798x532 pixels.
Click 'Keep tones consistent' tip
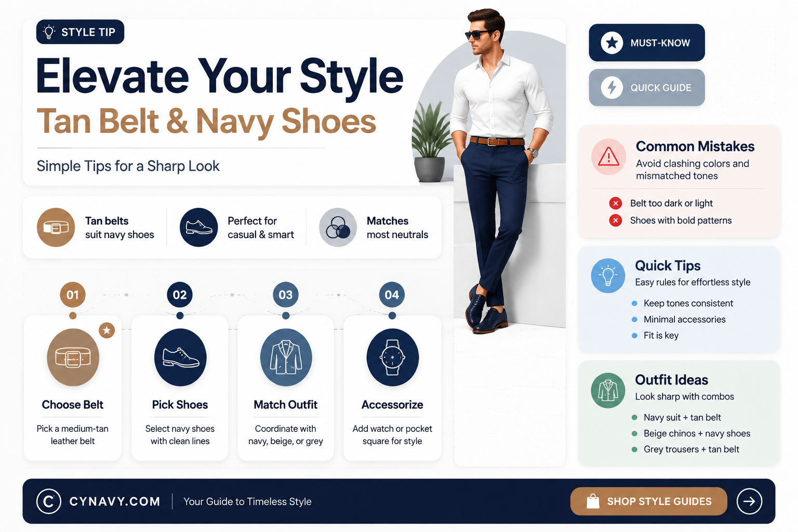coord(688,303)
